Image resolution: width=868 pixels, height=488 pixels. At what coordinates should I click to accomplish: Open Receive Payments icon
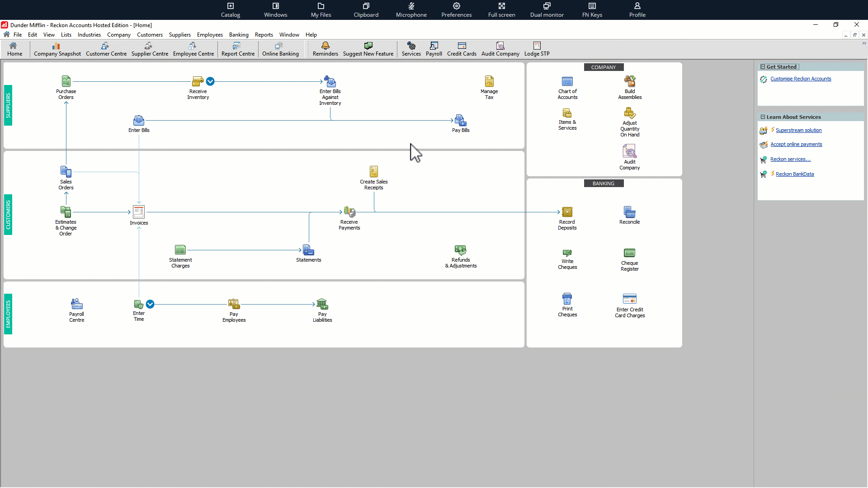349,212
